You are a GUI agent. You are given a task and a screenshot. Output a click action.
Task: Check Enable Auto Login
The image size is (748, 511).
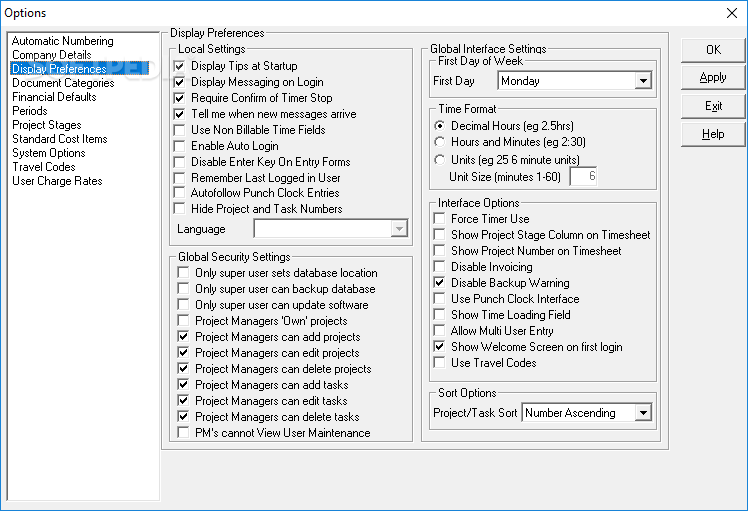pyautogui.click(x=179, y=146)
